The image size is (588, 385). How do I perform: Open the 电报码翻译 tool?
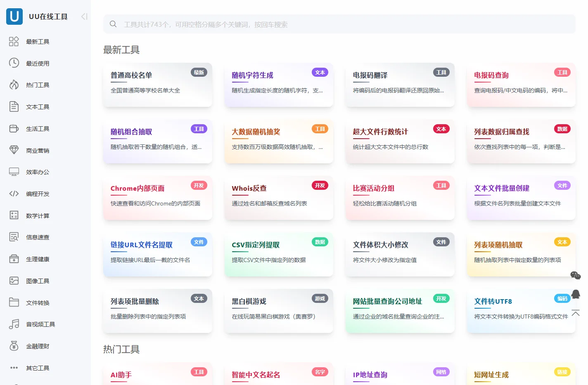coord(400,85)
